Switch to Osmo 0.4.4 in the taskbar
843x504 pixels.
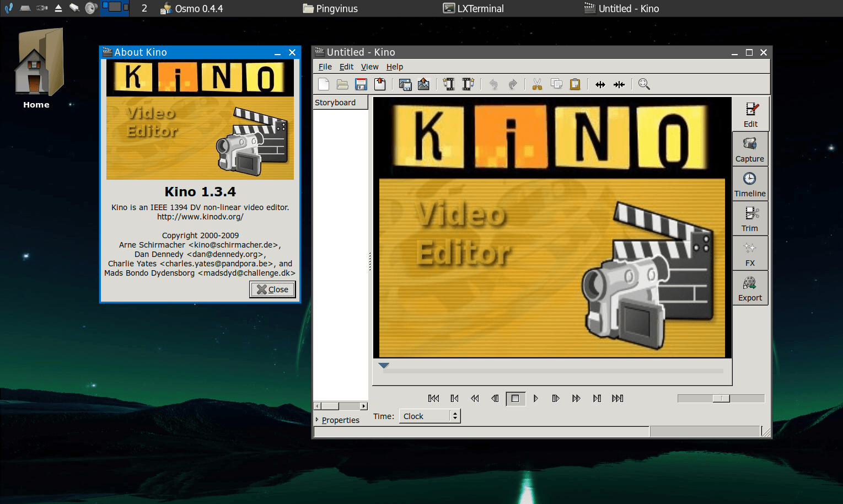[x=191, y=8]
